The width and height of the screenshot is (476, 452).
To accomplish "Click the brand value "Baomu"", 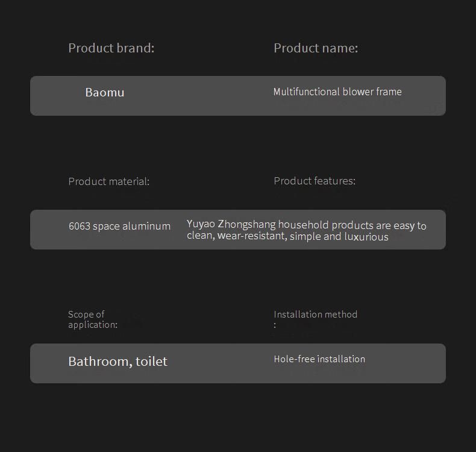I will point(105,92).
